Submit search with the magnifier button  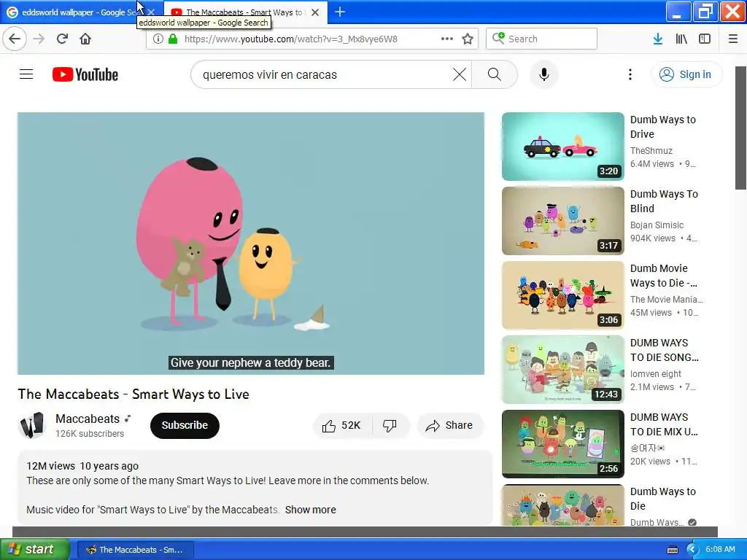pyautogui.click(x=495, y=74)
